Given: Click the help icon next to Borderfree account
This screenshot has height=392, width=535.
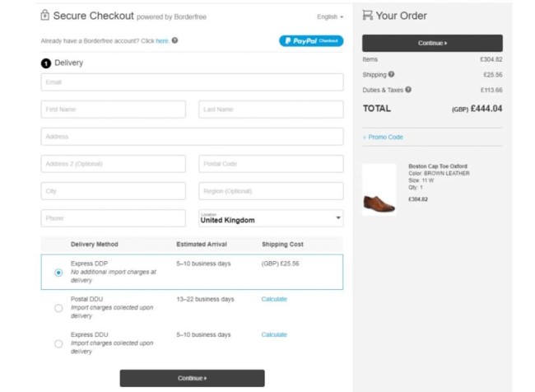Looking at the screenshot, I should coord(175,40).
